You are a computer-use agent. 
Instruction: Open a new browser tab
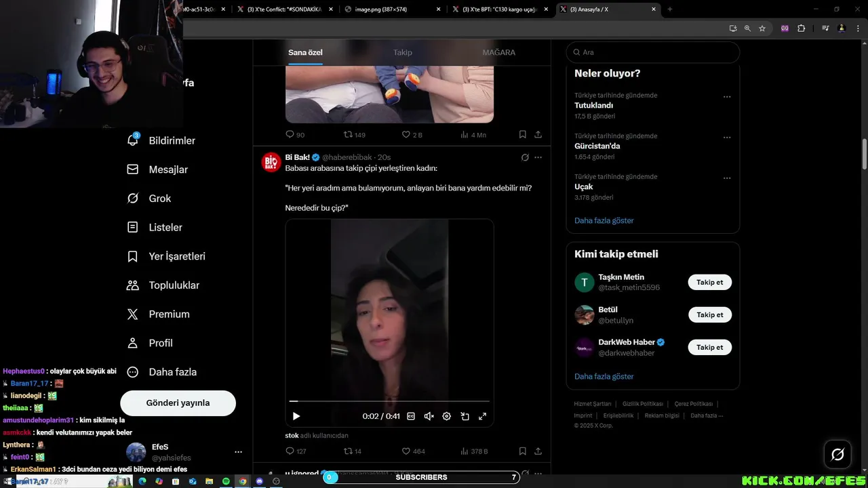[670, 9]
